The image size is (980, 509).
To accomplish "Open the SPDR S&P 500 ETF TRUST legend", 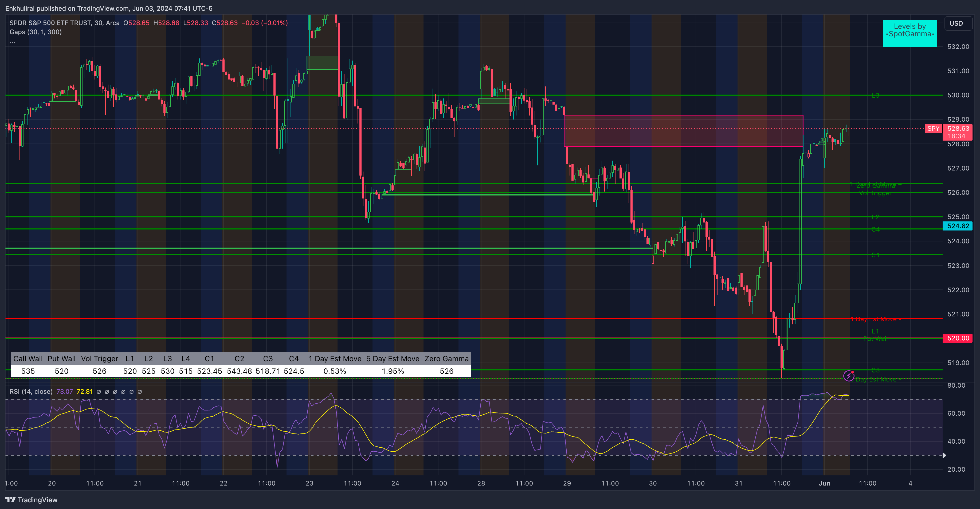I will pyautogui.click(x=50, y=23).
